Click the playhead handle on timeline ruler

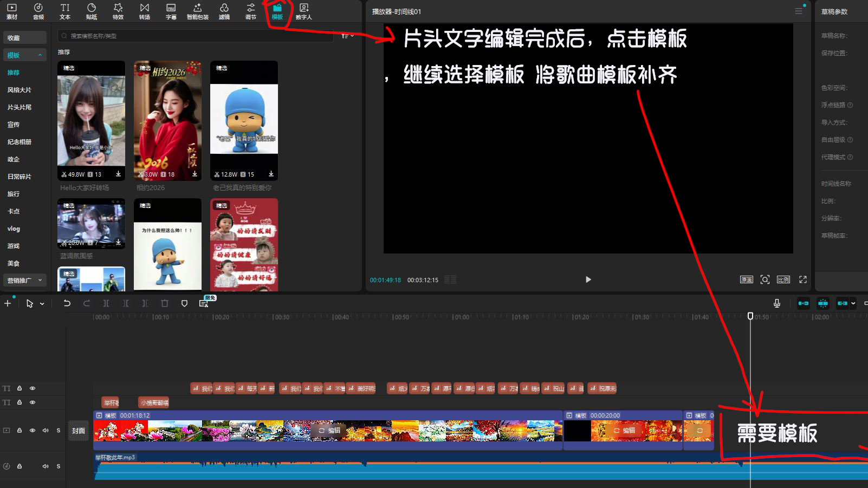tap(750, 316)
